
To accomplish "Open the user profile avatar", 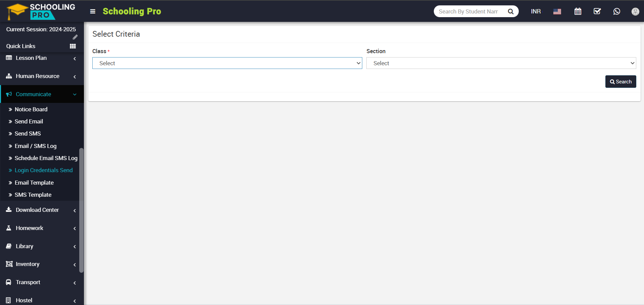I will [635, 11].
